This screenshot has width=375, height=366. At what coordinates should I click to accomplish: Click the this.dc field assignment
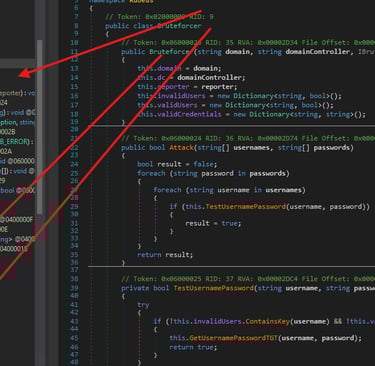pyautogui.click(x=152, y=77)
